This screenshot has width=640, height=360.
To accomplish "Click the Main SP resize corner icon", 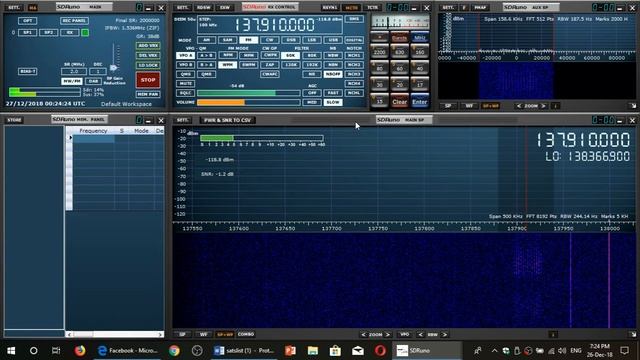I will 633,334.
